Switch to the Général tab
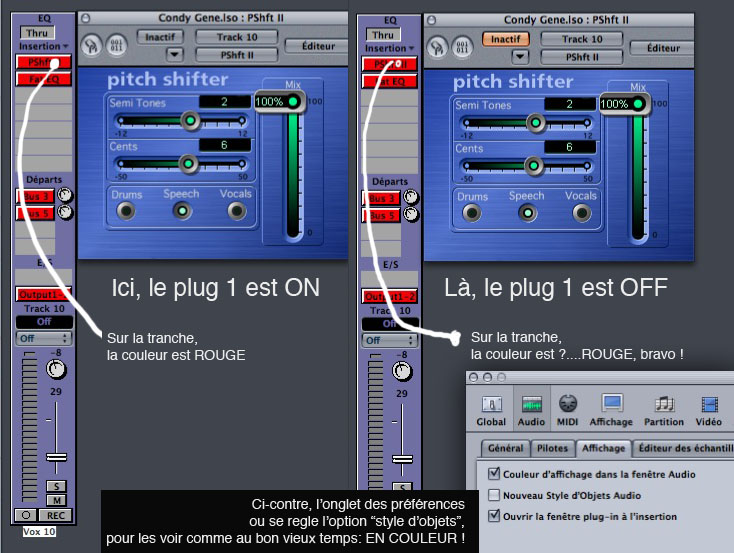The width and height of the screenshot is (734, 553). pos(506,449)
